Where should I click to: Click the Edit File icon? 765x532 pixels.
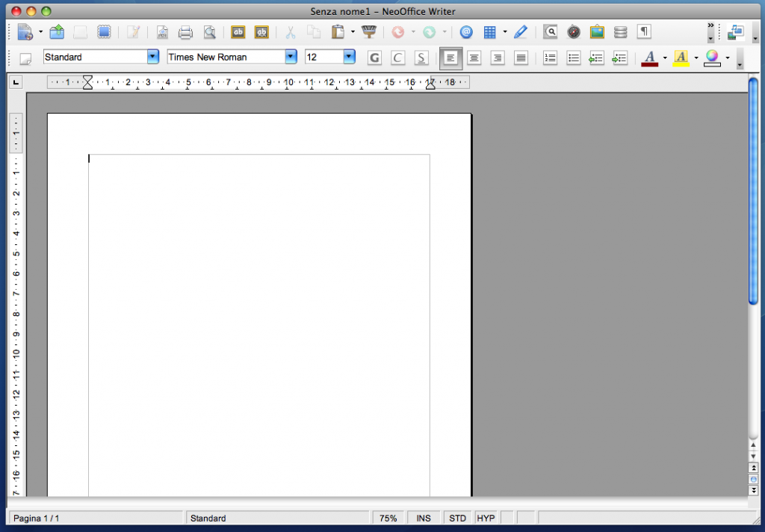pos(133,32)
